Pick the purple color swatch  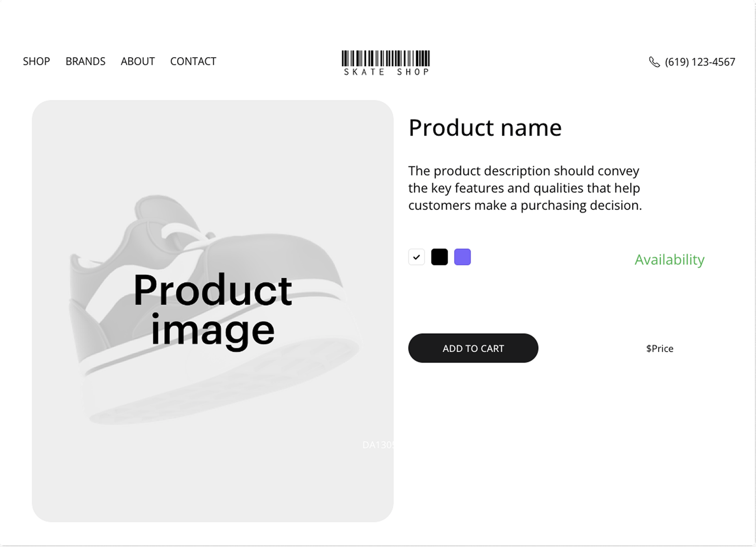(x=462, y=257)
